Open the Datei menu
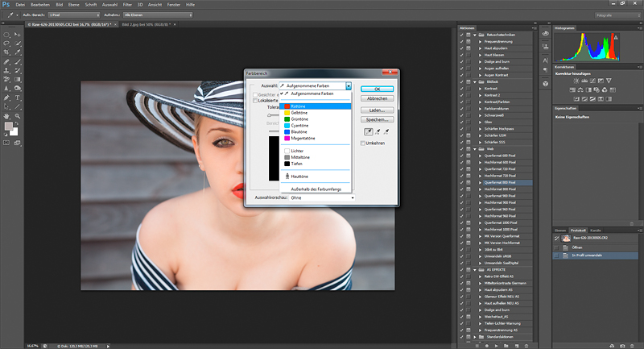This screenshot has width=644, height=349. click(x=20, y=5)
